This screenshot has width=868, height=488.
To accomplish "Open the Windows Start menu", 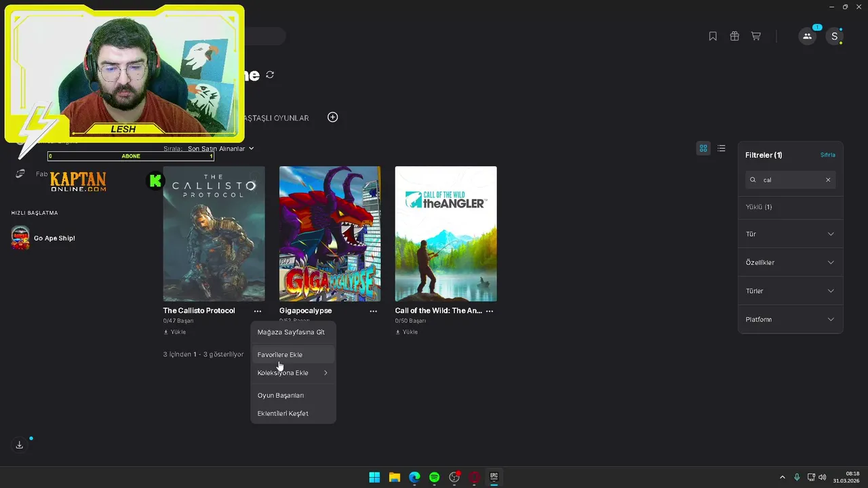I will tap(374, 477).
